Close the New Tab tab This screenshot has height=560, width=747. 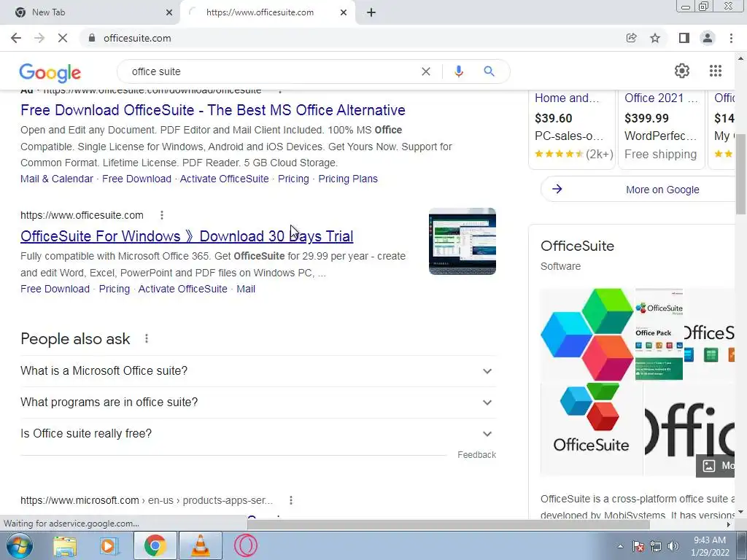(x=169, y=12)
